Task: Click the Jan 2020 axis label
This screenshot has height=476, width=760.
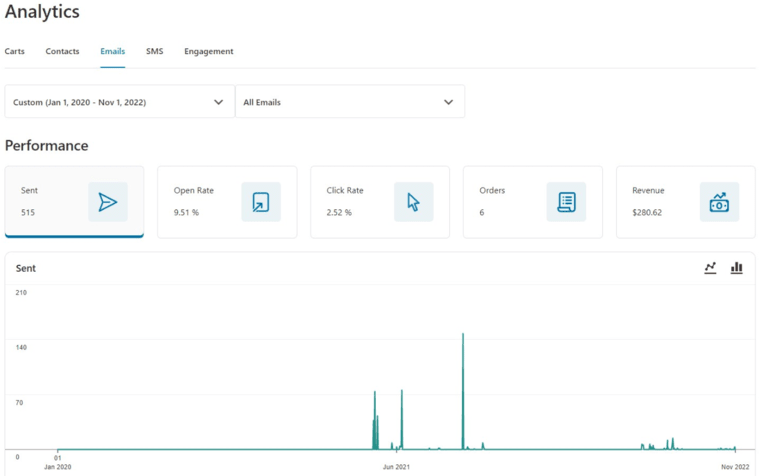Action: 58,467
